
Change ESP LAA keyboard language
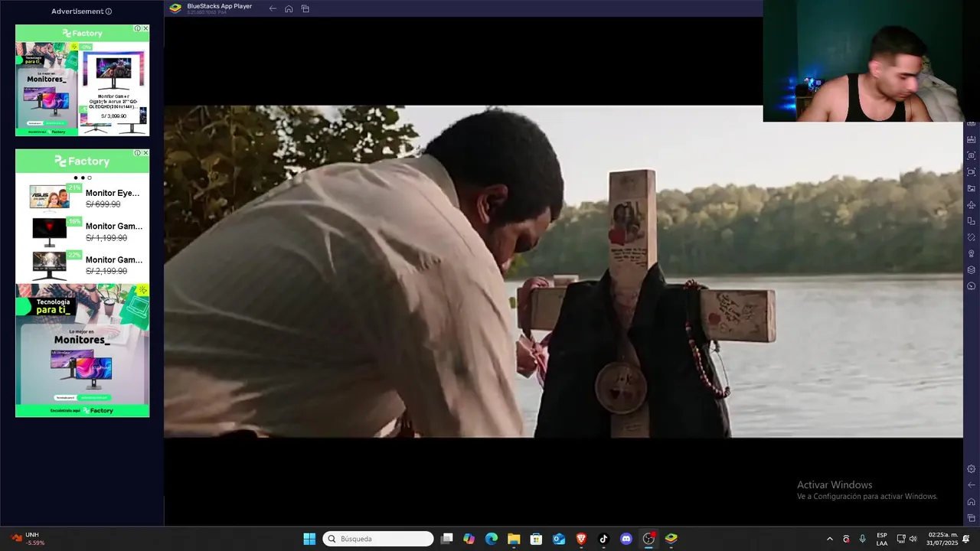tap(882, 539)
